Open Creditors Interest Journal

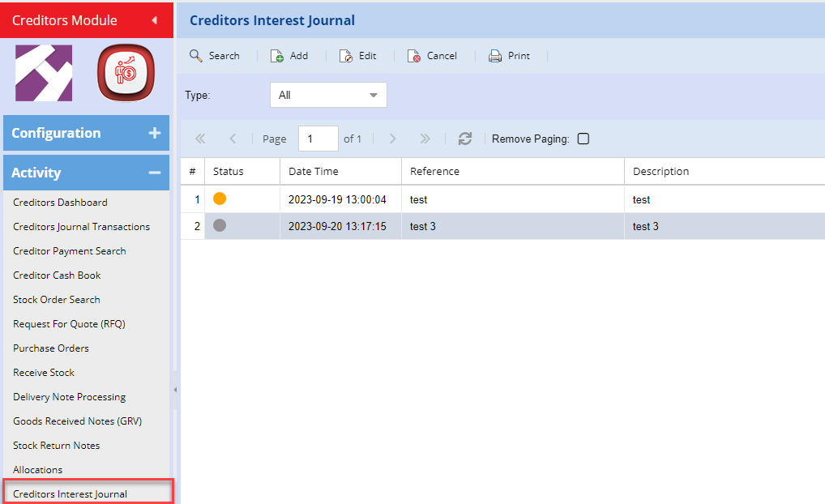(x=70, y=494)
